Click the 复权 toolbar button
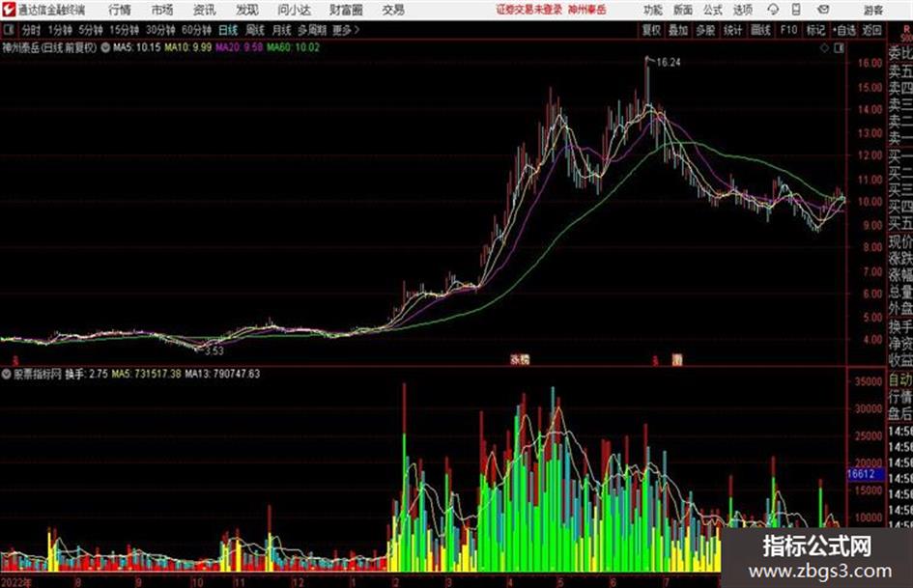Screen dimensions: 913x588 point(651,30)
